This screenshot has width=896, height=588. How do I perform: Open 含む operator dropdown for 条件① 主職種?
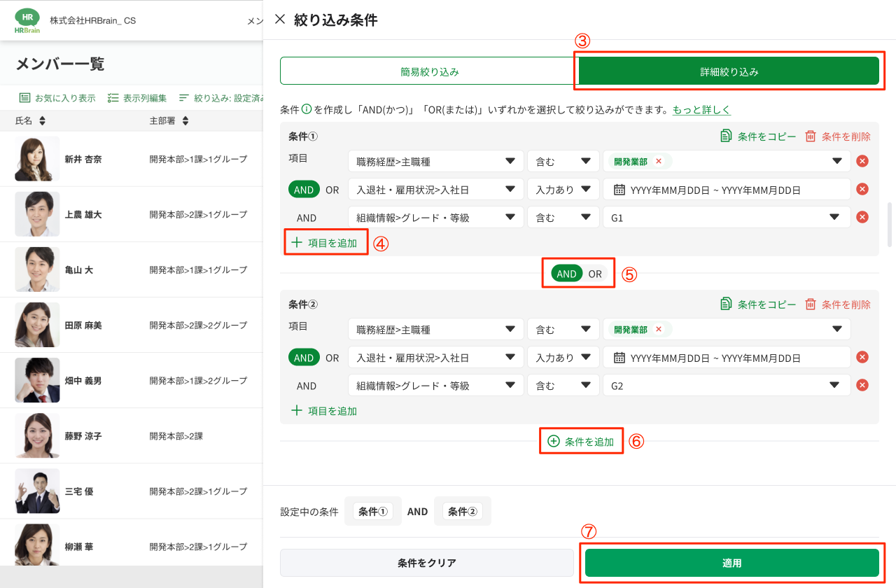563,161
